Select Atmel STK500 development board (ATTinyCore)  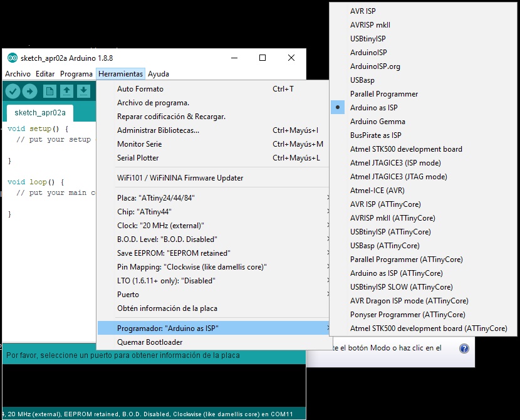[423, 328]
